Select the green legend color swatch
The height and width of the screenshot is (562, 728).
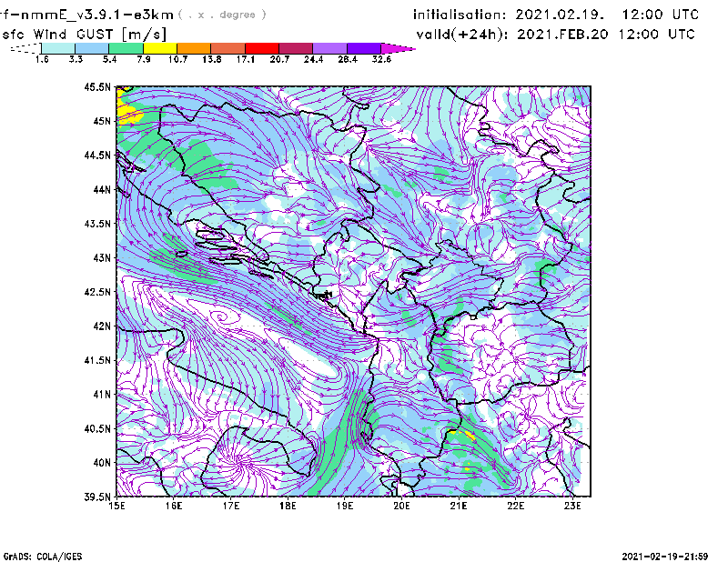pos(126,48)
